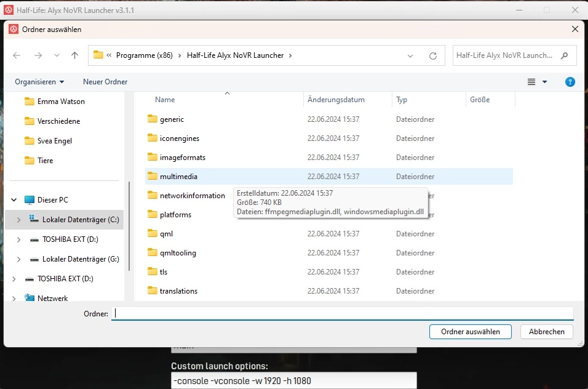Screen dimensions: 588x389
Task: Open view options dropdown arrow
Action: [544, 82]
